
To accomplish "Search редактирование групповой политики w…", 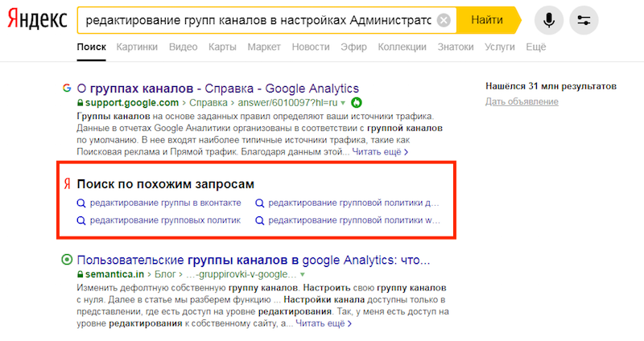I will pyautogui.click(x=354, y=220).
